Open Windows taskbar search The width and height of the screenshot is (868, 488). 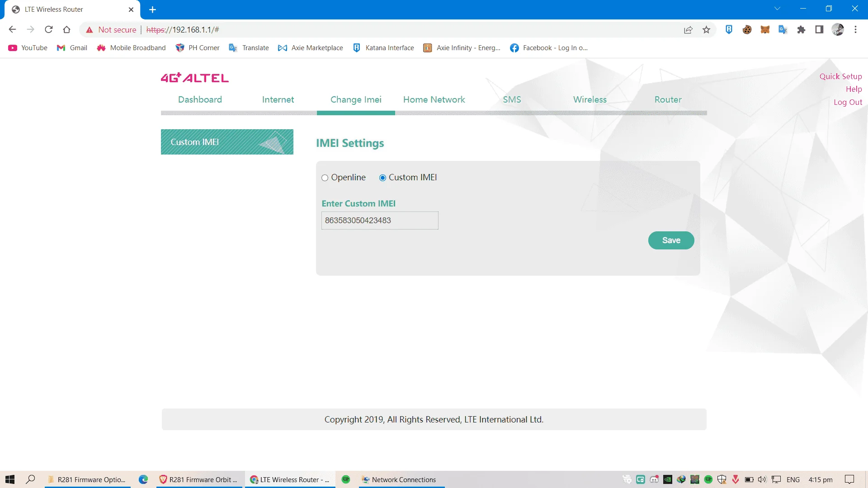[31, 479]
